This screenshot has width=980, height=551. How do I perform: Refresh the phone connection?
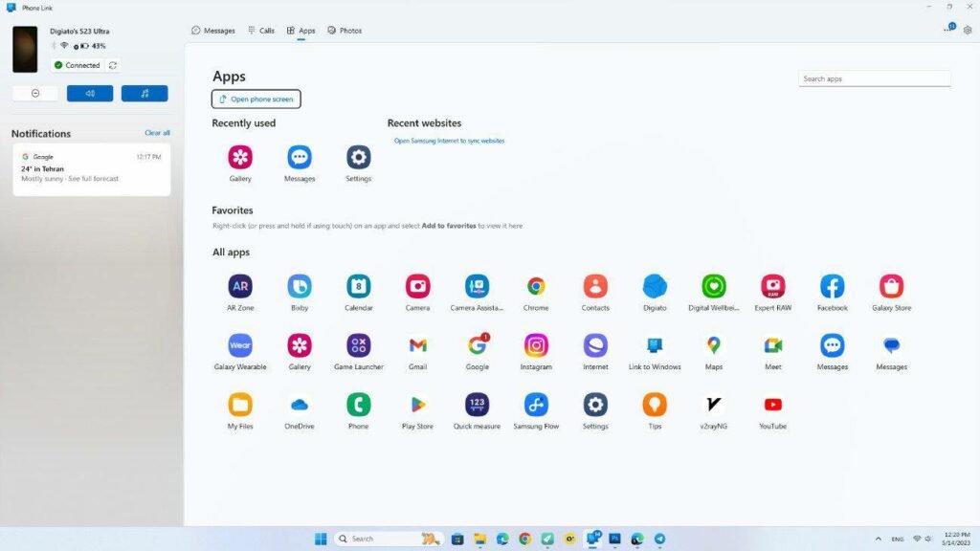pyautogui.click(x=113, y=65)
